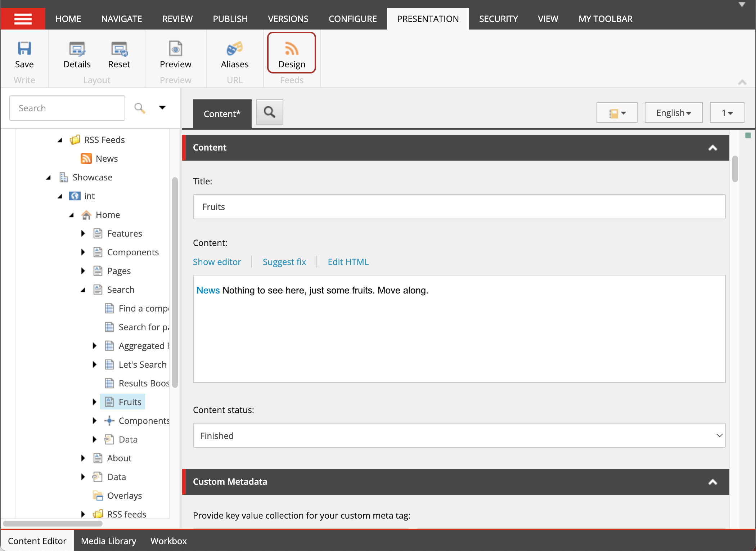Open the Media Library tab

point(108,541)
